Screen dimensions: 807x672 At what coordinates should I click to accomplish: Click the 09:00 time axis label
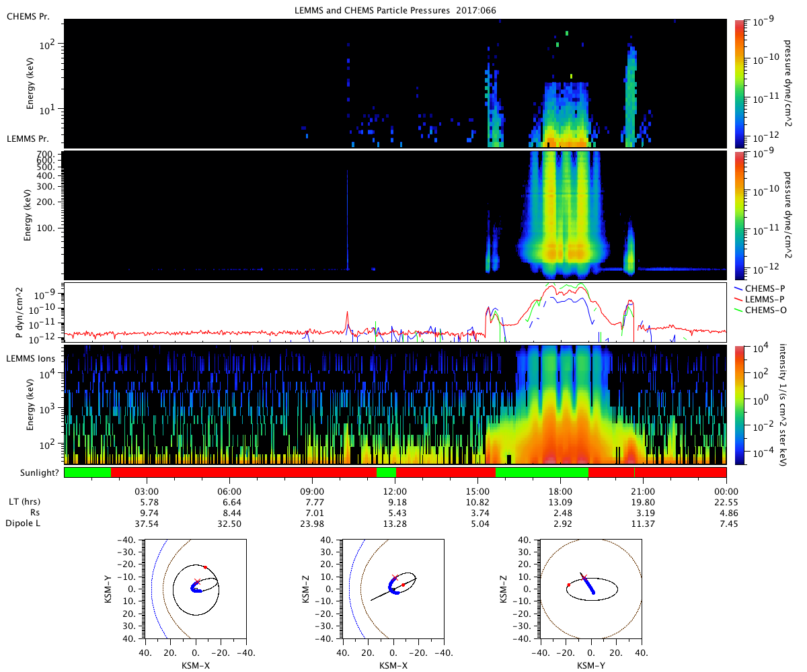pyautogui.click(x=313, y=491)
